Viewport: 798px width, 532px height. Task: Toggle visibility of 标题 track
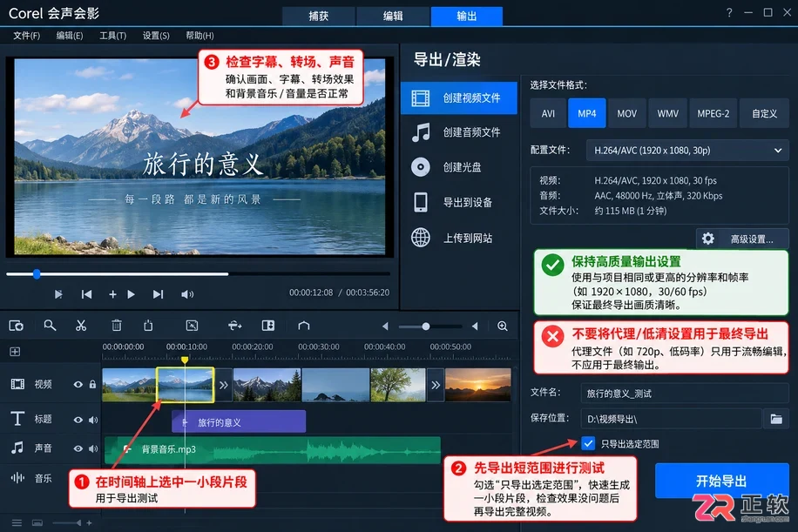(x=78, y=420)
